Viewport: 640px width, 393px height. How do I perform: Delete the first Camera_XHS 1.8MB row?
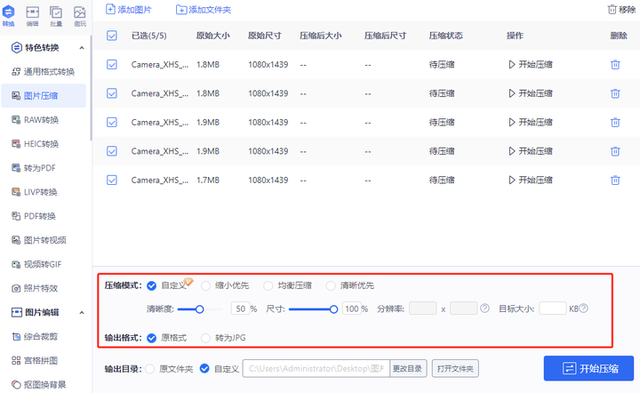pyautogui.click(x=615, y=64)
